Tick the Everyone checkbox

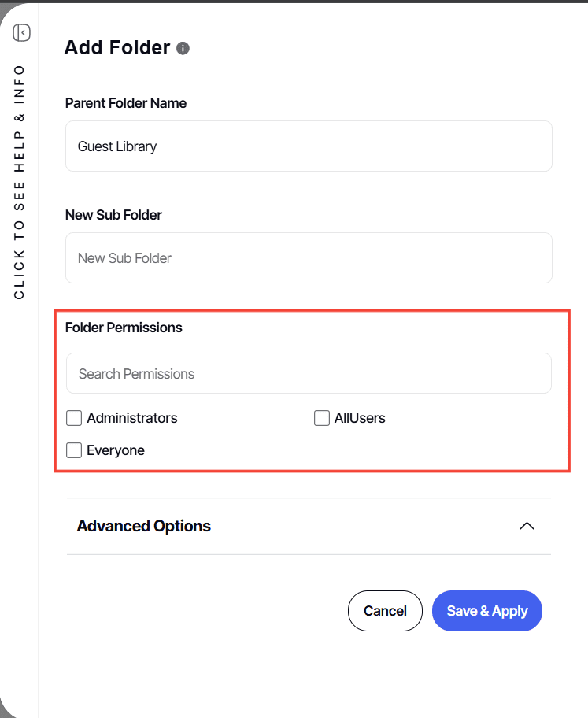(x=74, y=450)
